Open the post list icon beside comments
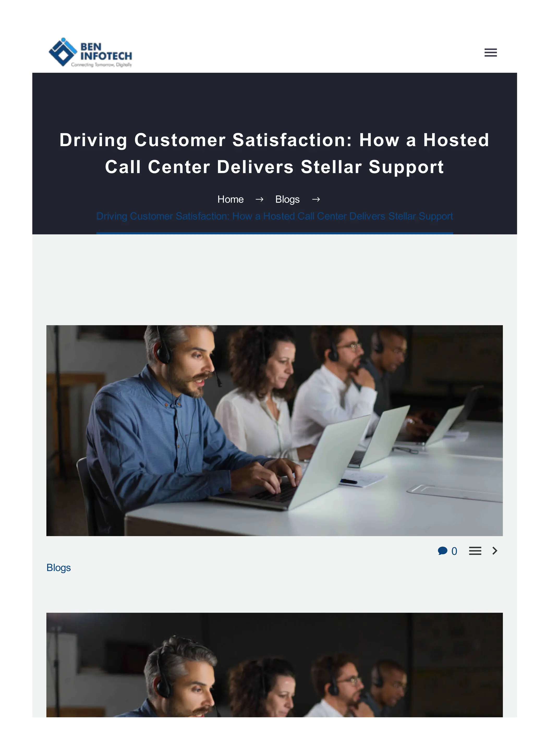This screenshot has height=756, width=534. tap(475, 551)
